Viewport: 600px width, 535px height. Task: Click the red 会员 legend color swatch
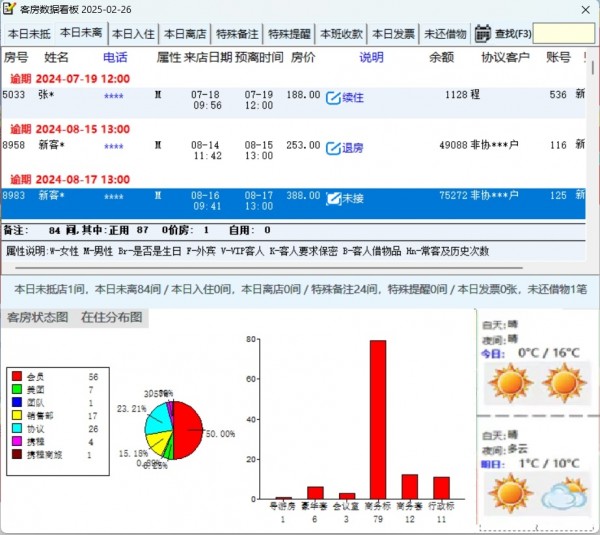tap(17, 377)
